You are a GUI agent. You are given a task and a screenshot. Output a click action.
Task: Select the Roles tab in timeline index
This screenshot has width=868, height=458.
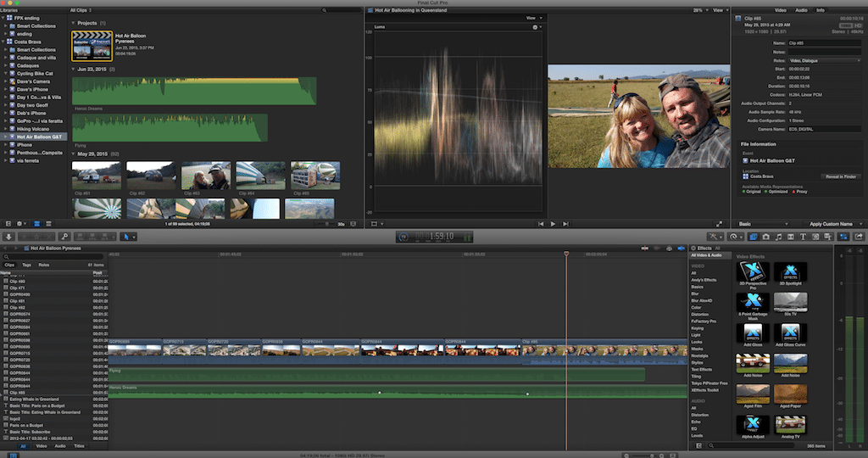(x=43, y=265)
